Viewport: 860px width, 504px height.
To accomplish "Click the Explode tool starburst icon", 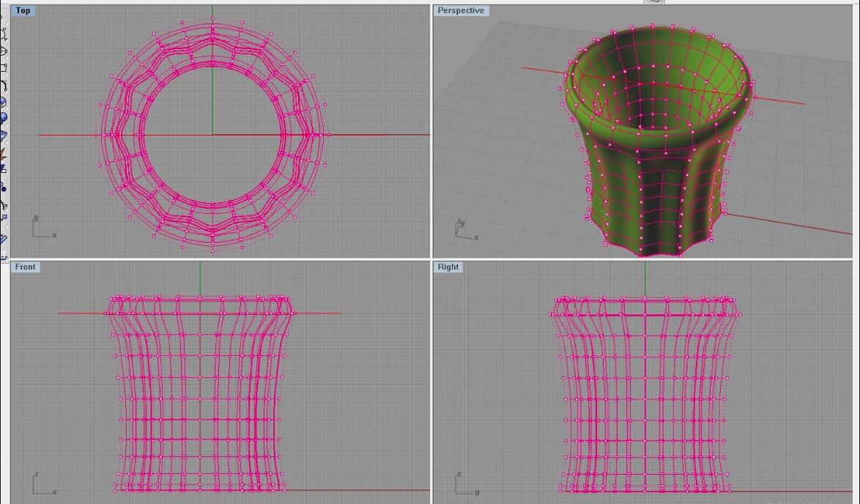I will [3, 154].
